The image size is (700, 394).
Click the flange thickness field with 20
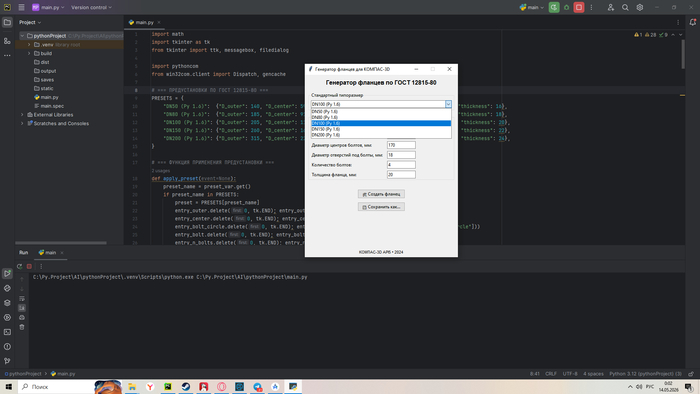pos(401,174)
